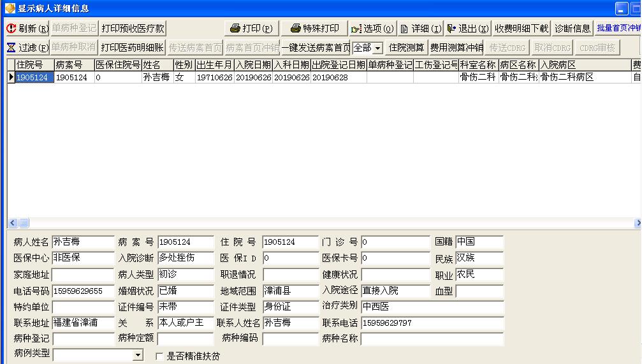Click the 健康状况 input field

point(395,274)
